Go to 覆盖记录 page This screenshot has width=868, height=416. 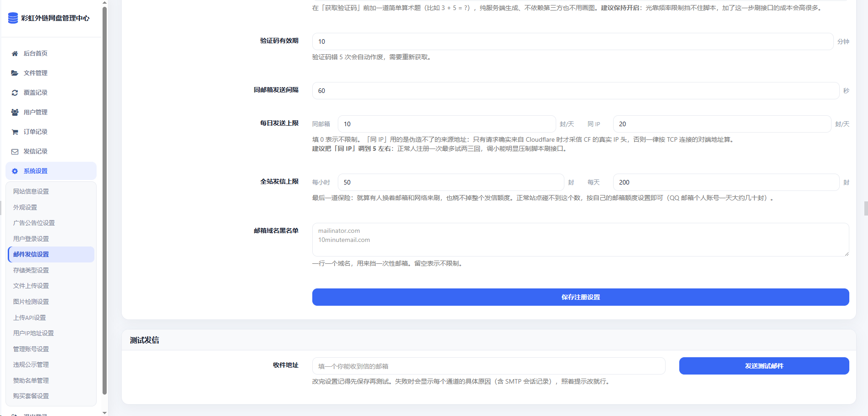[x=51, y=92]
